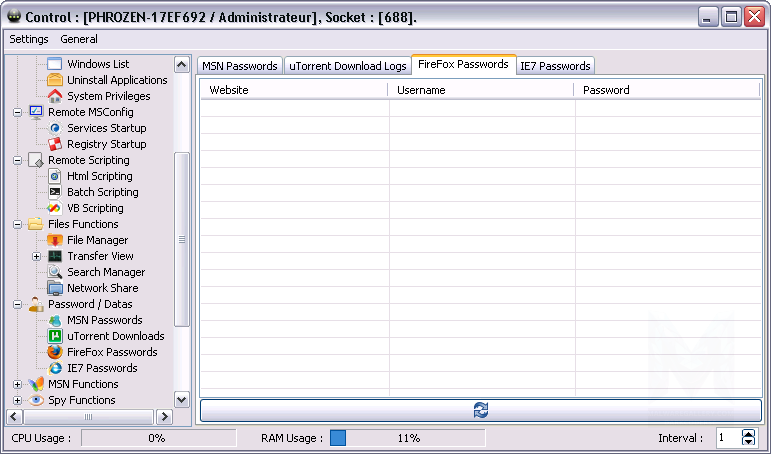Open the Settings menu
The width and height of the screenshot is (771, 454).
pyautogui.click(x=29, y=39)
